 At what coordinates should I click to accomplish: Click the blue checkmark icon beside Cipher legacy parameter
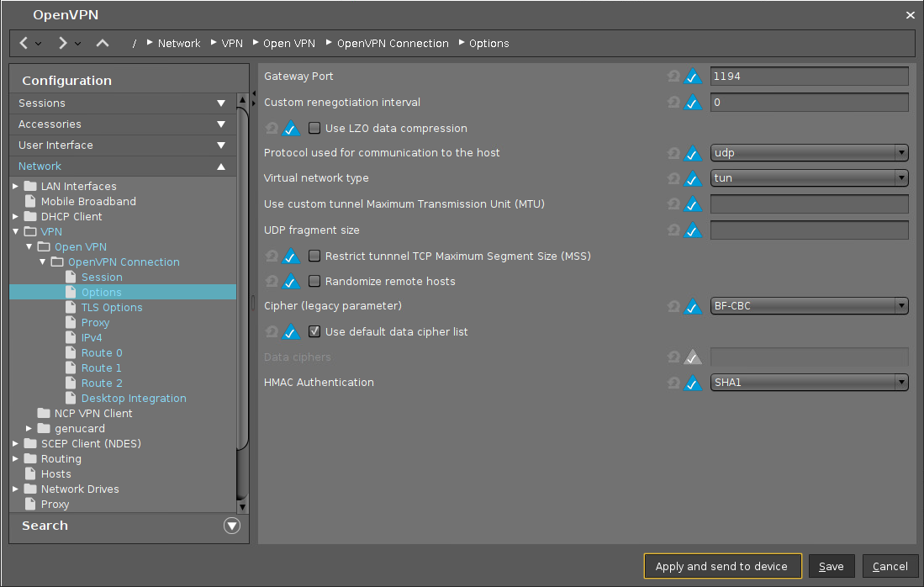(694, 306)
